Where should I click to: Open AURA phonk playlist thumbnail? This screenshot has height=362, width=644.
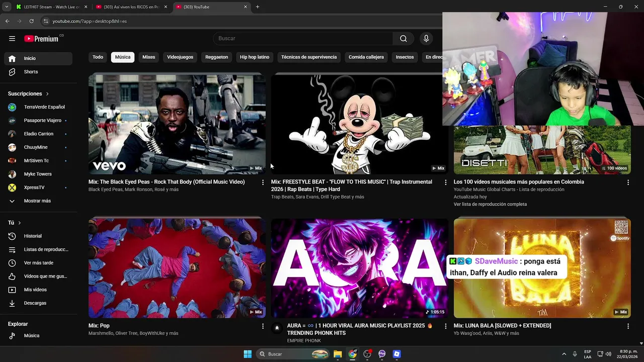[360, 268]
